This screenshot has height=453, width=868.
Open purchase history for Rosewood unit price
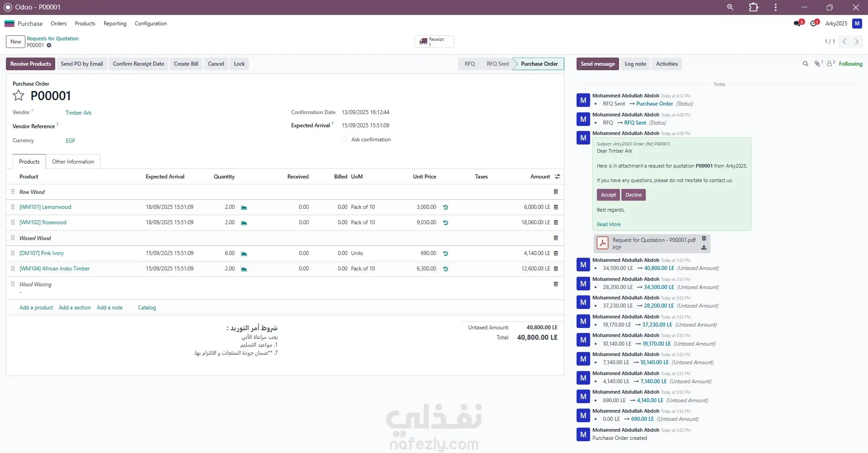click(x=445, y=223)
